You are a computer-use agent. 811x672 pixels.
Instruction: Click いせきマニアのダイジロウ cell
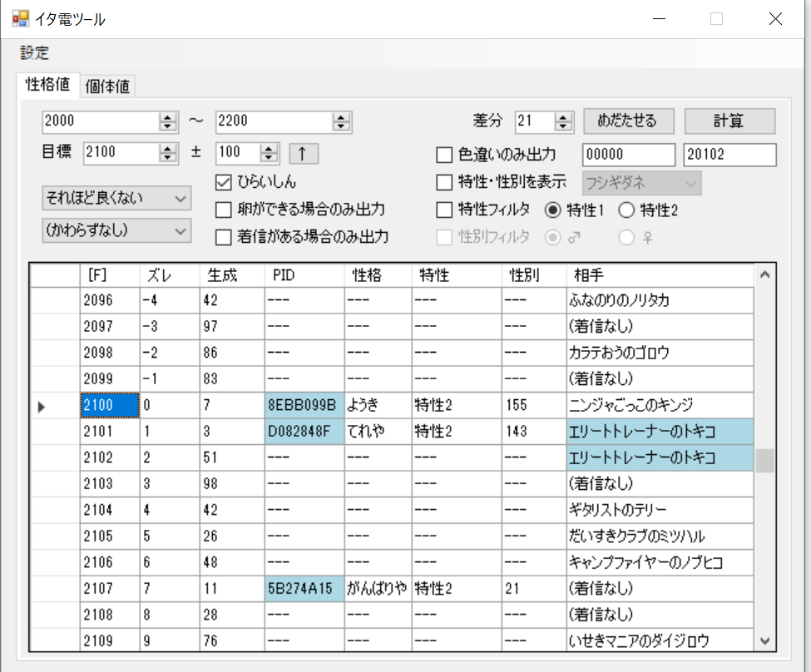coord(660,641)
